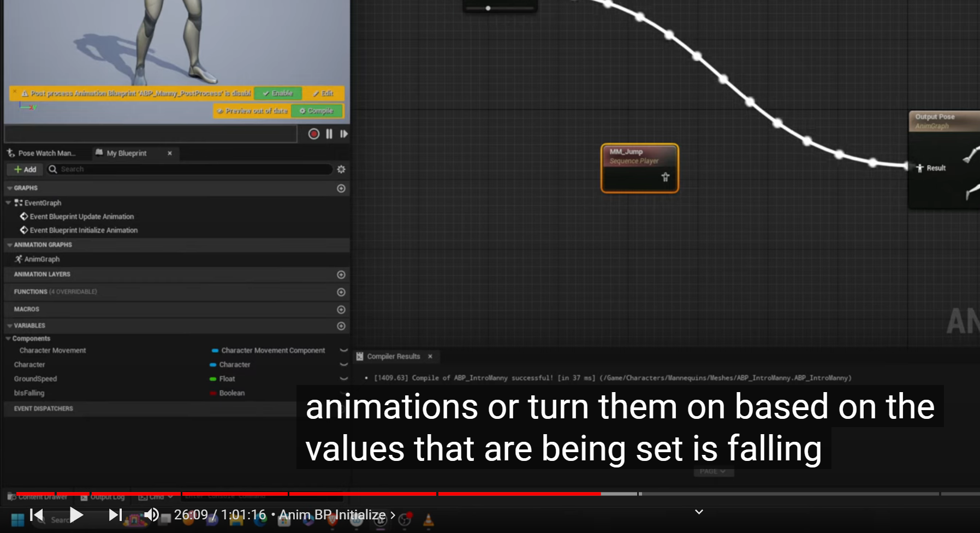
Task: Collapse the EventGraph tree
Action: point(8,203)
